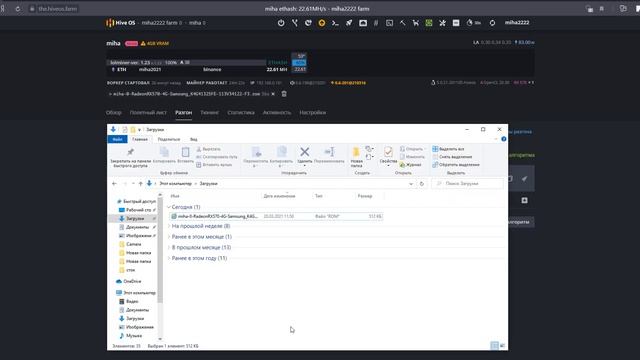This screenshot has height=360, width=640.
Task: Expand В прошлом месяце (13) group
Action: (x=169, y=247)
